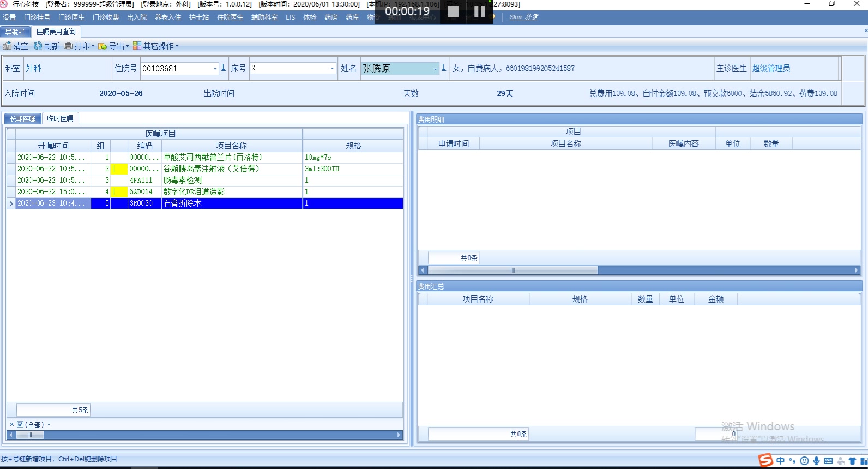This screenshot has width=868, height=469.
Task: Select the 草酸艾司西酞普兰片 order row
Action: 205,157
